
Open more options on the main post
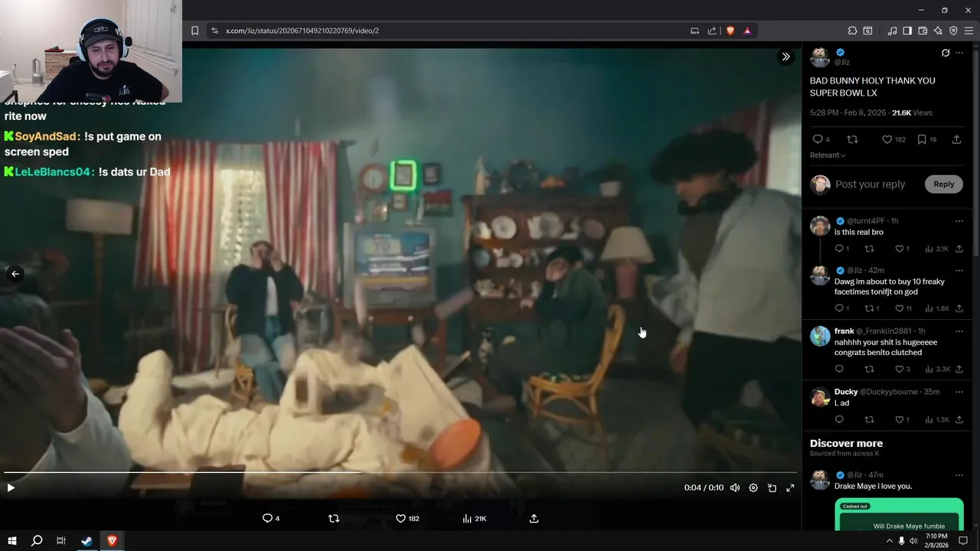click(x=959, y=53)
